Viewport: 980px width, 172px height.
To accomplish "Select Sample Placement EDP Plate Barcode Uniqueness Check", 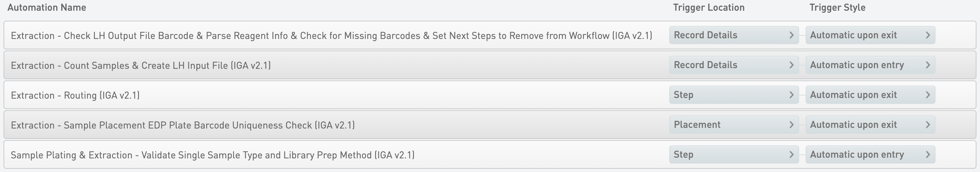I will click(x=182, y=125).
